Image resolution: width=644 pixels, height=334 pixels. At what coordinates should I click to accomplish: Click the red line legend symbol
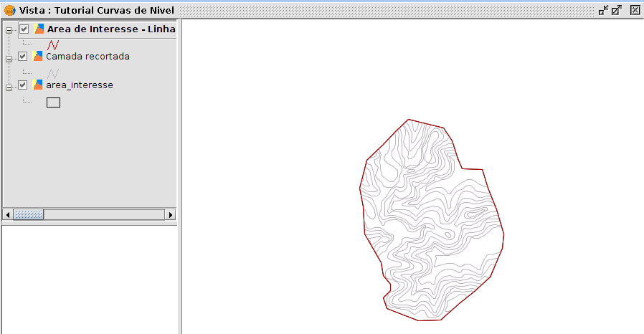coord(52,44)
